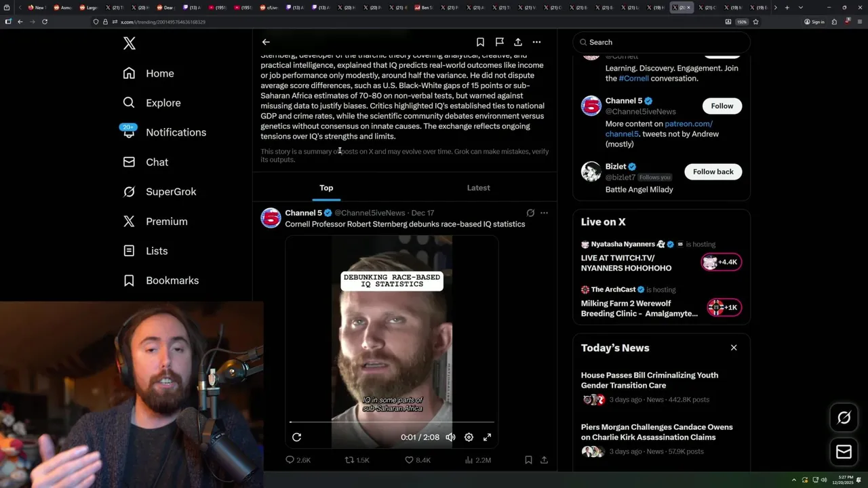Image resolution: width=868 pixels, height=488 pixels.
Task: Bookmark the story from the header
Action: 480,42
